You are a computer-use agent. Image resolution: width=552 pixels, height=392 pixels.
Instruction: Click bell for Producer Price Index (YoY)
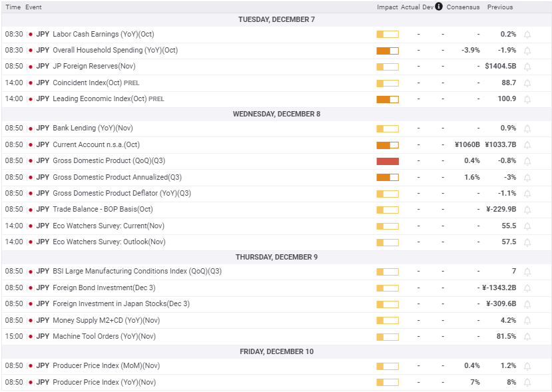(x=527, y=383)
